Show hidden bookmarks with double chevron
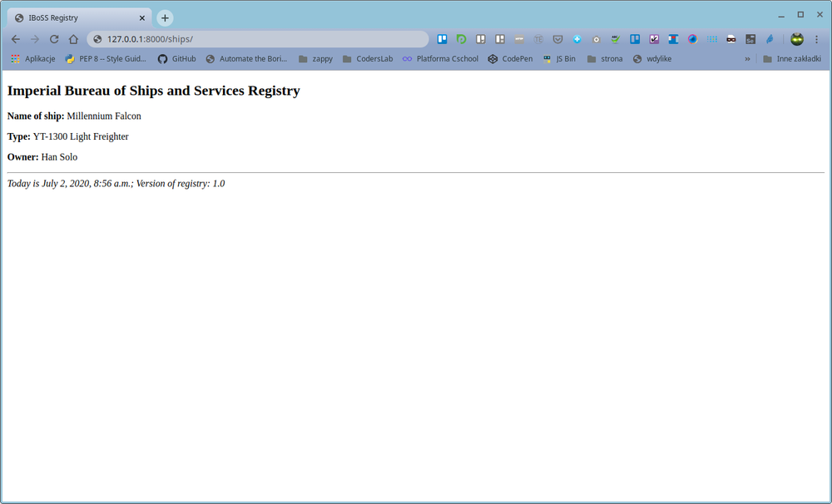832x504 pixels. (747, 59)
